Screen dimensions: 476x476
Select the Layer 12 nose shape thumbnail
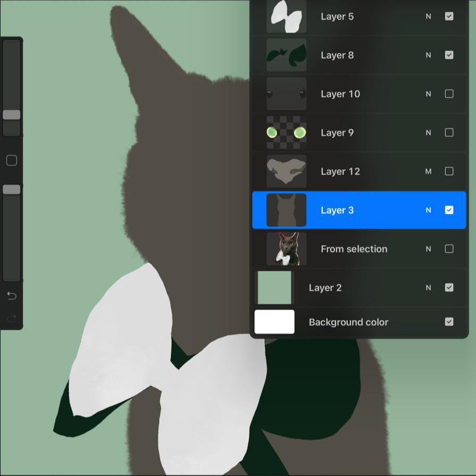286,171
